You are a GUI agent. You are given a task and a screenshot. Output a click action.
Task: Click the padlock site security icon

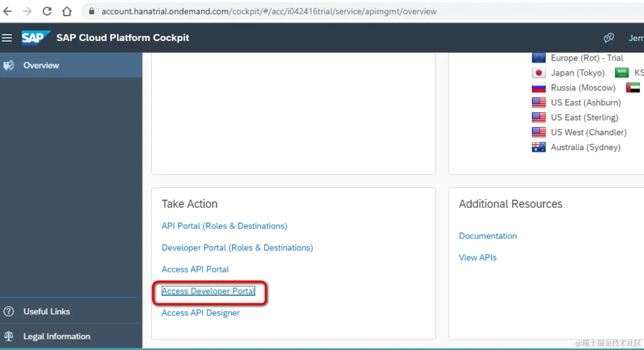[x=92, y=11]
